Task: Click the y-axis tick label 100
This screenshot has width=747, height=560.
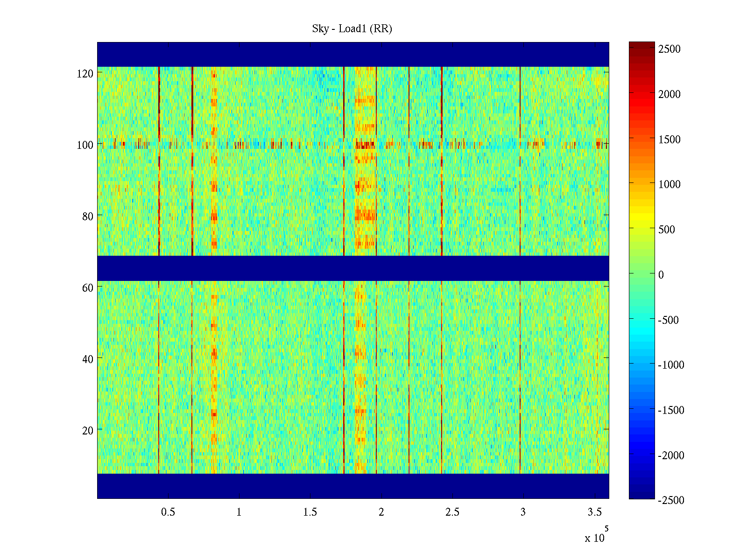Action: point(85,145)
